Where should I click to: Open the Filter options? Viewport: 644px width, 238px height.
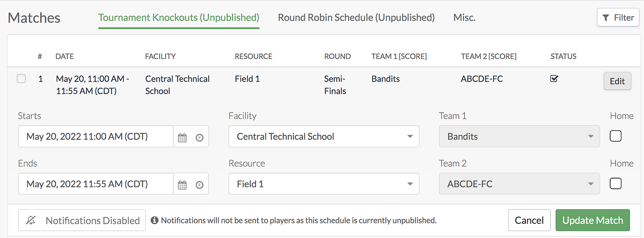(618, 18)
